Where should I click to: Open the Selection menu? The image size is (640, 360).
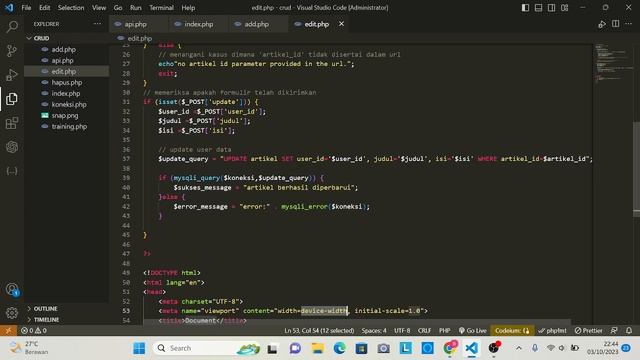[71, 8]
